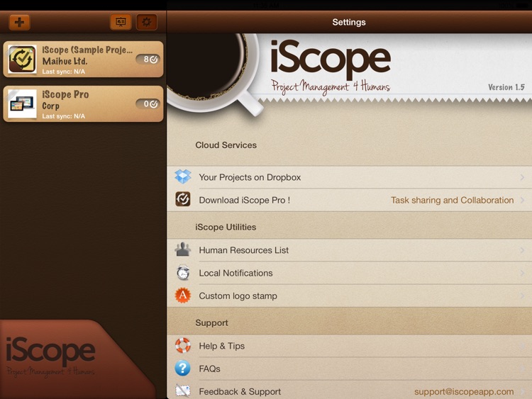Open Local Notifications settings

point(350,273)
